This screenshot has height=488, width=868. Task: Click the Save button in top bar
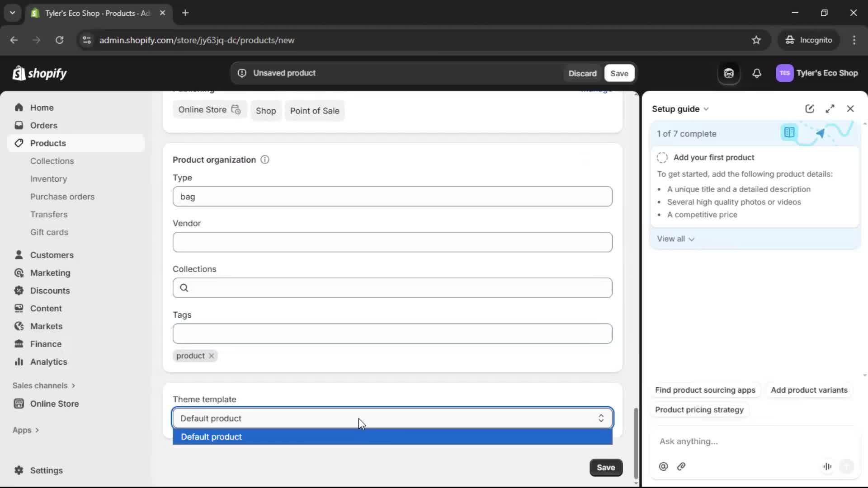(x=619, y=73)
